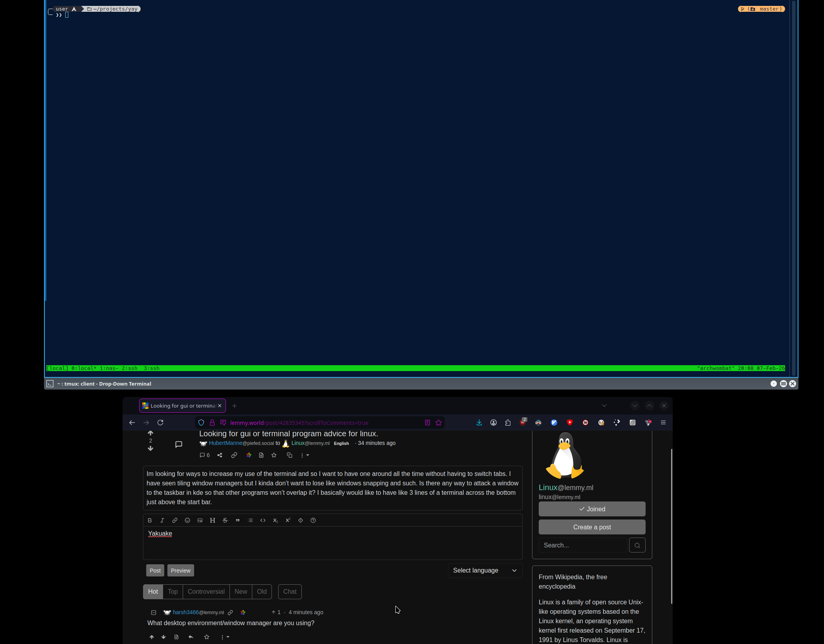The height and width of the screenshot is (644, 824).
Task: Toggle reader view in the address bar
Action: [x=428, y=423]
